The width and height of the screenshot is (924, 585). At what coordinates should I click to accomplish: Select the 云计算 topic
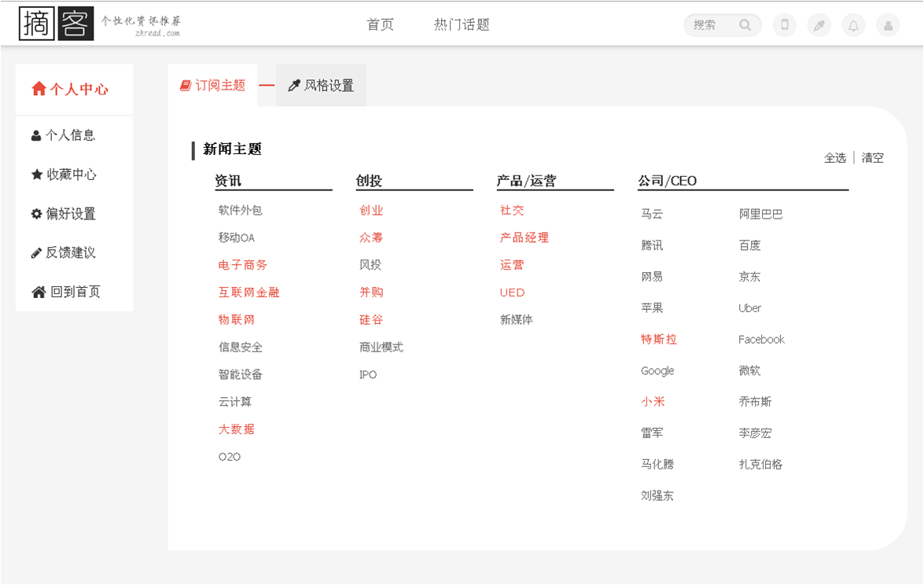pos(235,402)
